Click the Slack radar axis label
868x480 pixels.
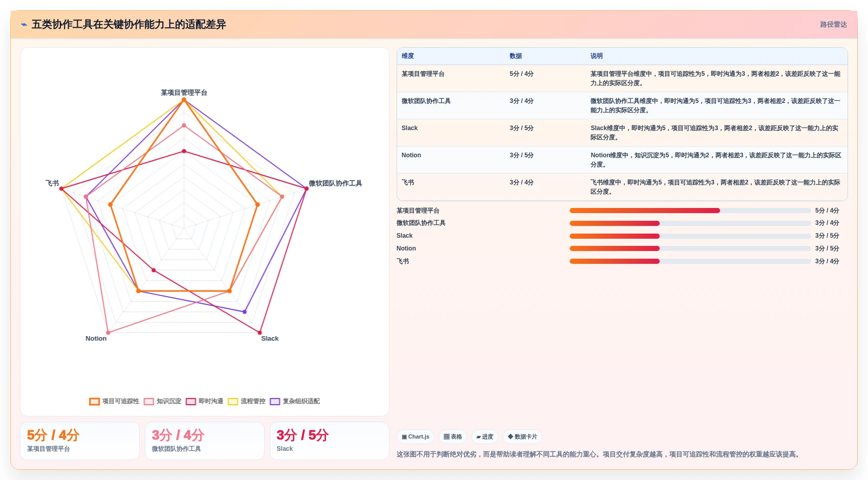pos(270,339)
